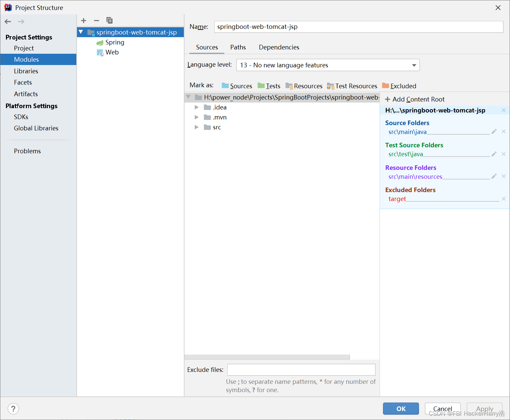Remove target from excluded folders
The height and width of the screenshot is (420, 510).
[504, 199]
